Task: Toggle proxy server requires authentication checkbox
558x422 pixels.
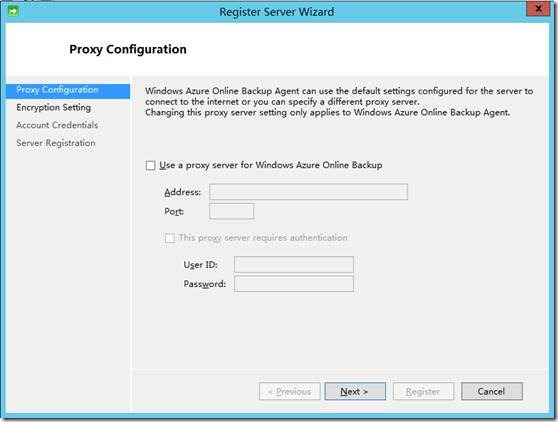Action: click(170, 238)
